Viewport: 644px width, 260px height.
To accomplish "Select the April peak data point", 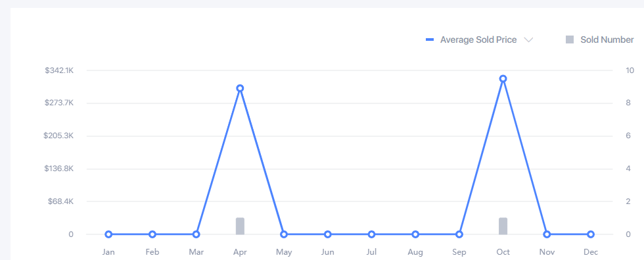I will pos(241,88).
